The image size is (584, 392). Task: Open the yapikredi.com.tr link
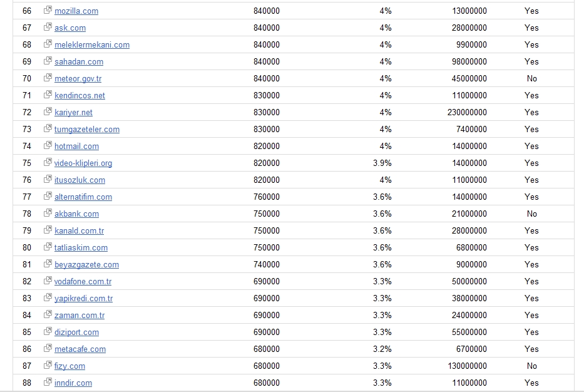click(x=83, y=299)
